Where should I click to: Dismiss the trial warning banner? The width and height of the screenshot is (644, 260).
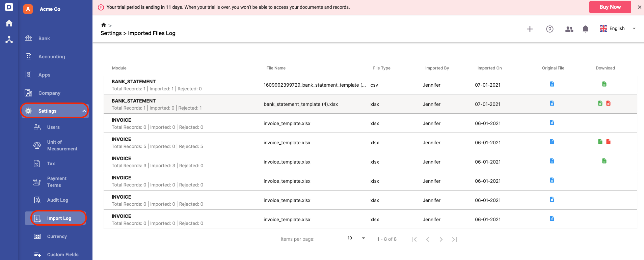pos(639,7)
